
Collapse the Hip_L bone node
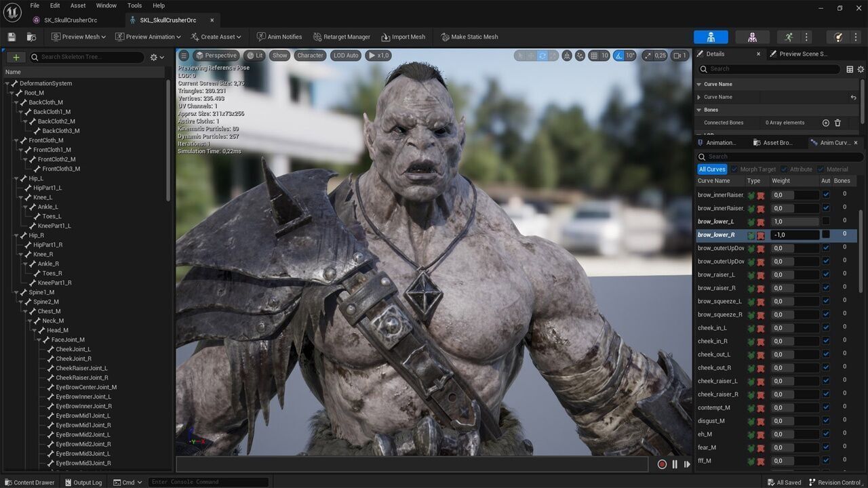click(x=16, y=178)
